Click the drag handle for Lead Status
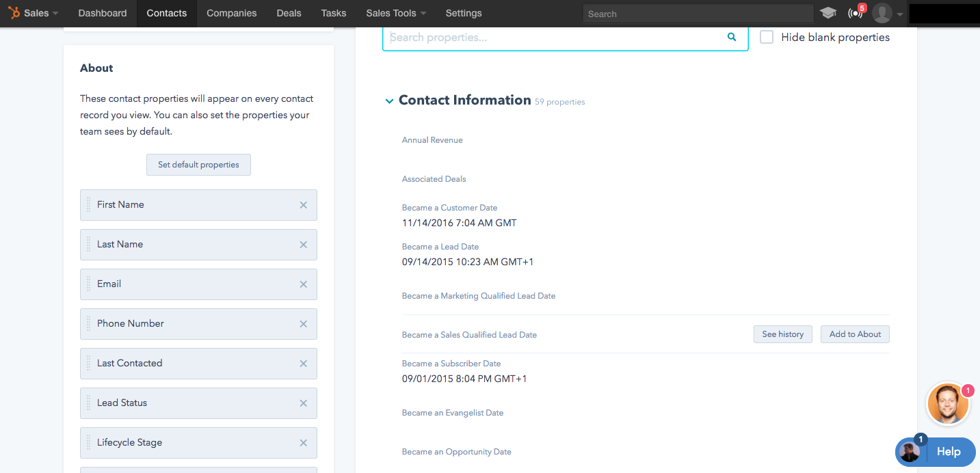This screenshot has height=473, width=980. point(88,403)
